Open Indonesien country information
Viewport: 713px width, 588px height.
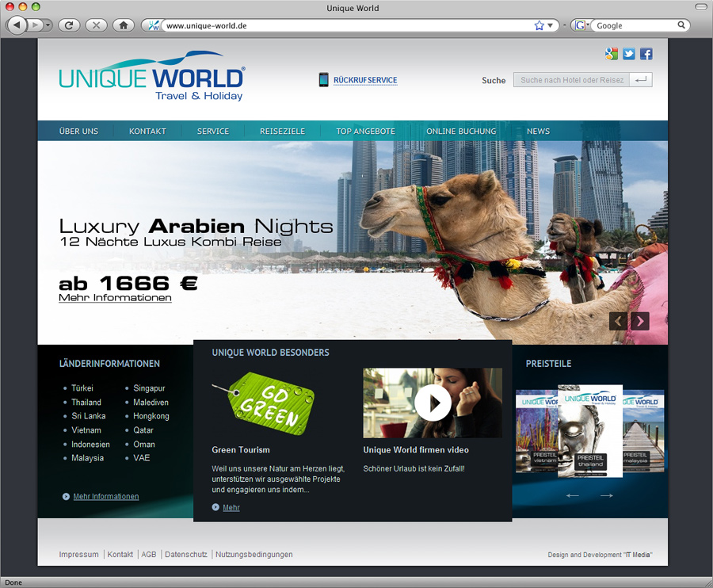point(90,444)
